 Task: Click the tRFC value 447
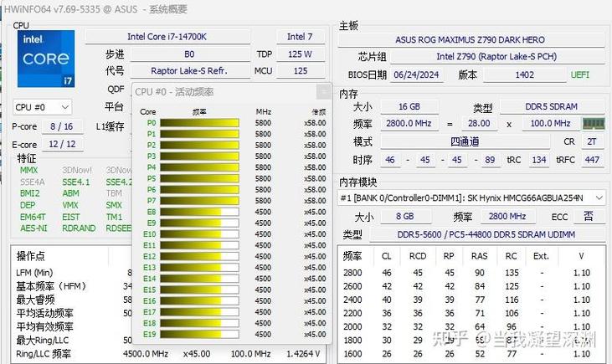[x=592, y=160]
